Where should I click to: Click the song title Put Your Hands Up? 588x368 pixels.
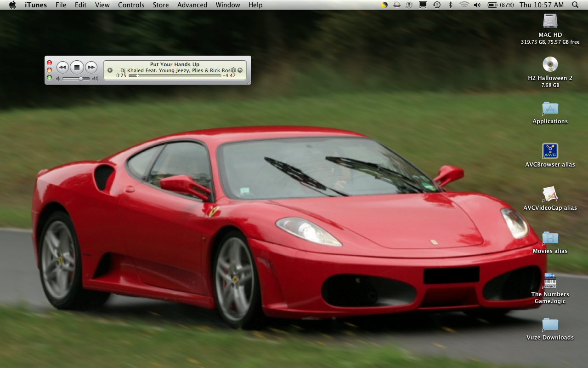pos(175,64)
